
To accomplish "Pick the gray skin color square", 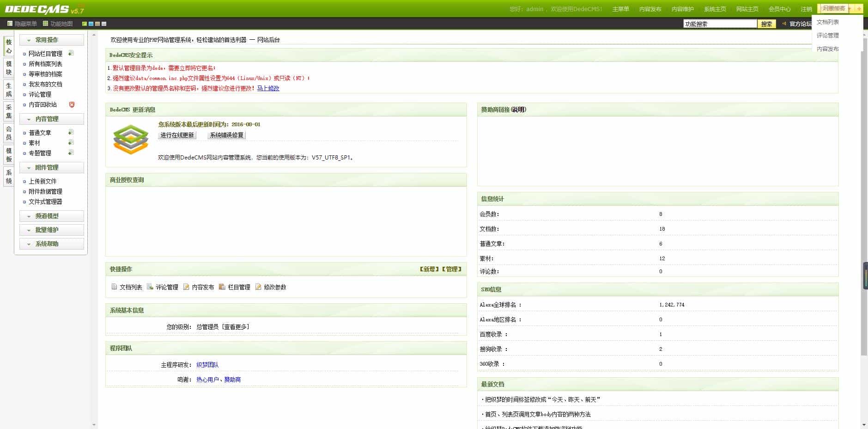I will pyautogui.click(x=104, y=24).
